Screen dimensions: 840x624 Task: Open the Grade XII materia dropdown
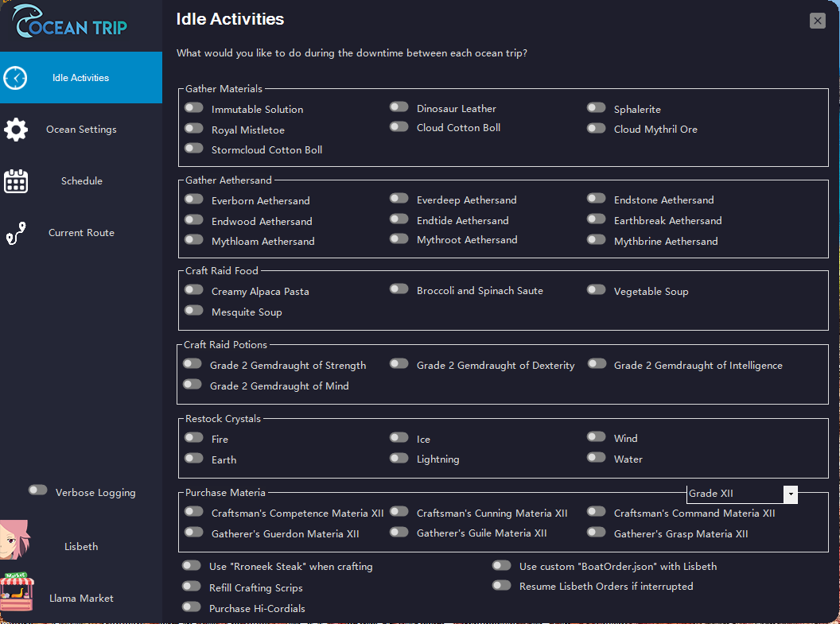[x=790, y=494]
